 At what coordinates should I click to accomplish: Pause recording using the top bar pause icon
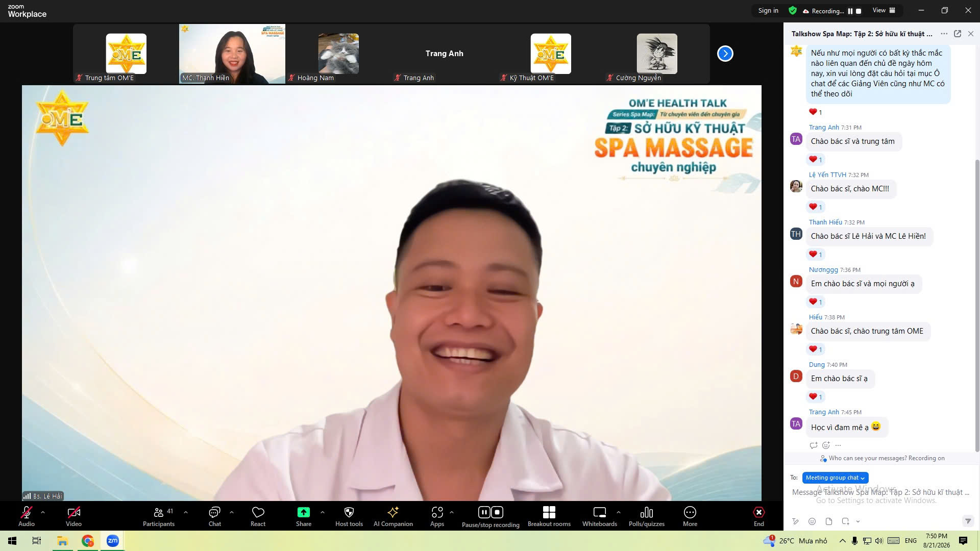[850, 11]
